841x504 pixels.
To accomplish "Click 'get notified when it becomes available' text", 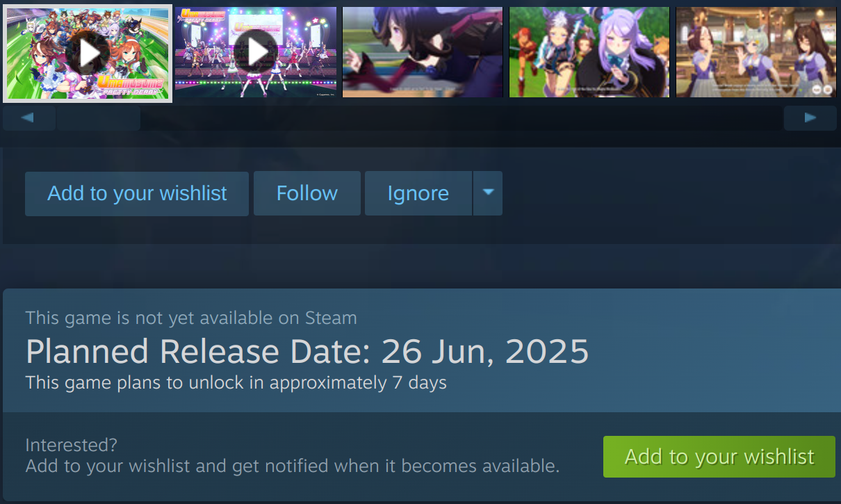I will tap(396, 466).
